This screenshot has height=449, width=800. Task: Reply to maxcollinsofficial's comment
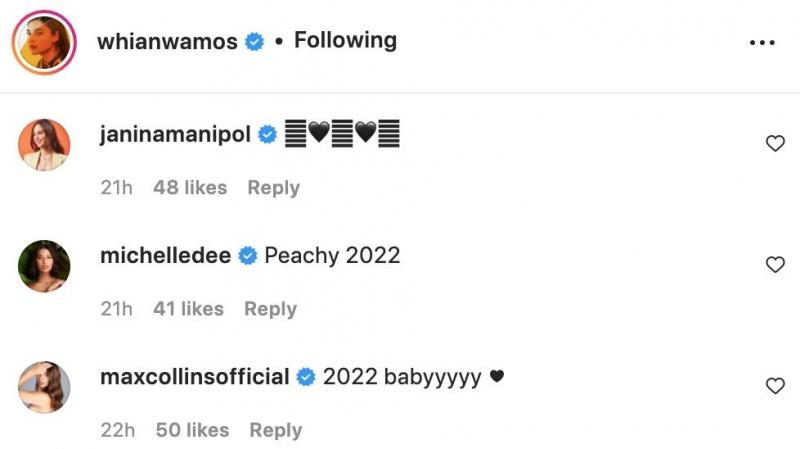275,430
